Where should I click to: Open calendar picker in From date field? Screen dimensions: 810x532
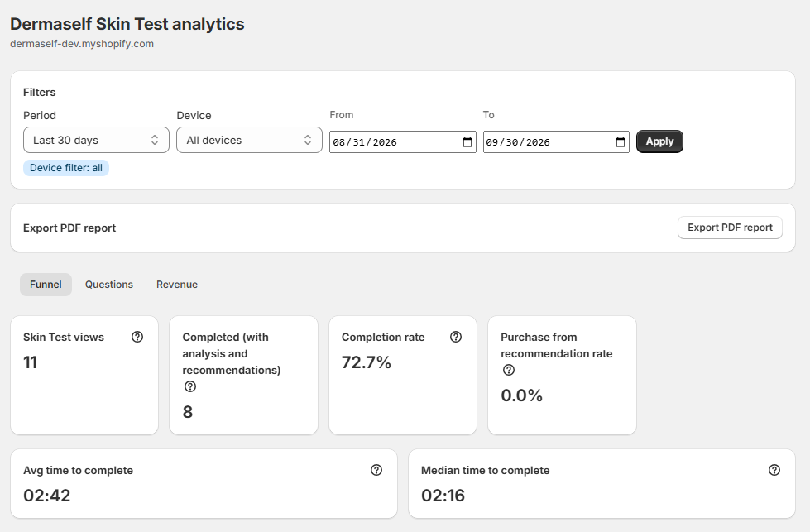pyautogui.click(x=467, y=142)
